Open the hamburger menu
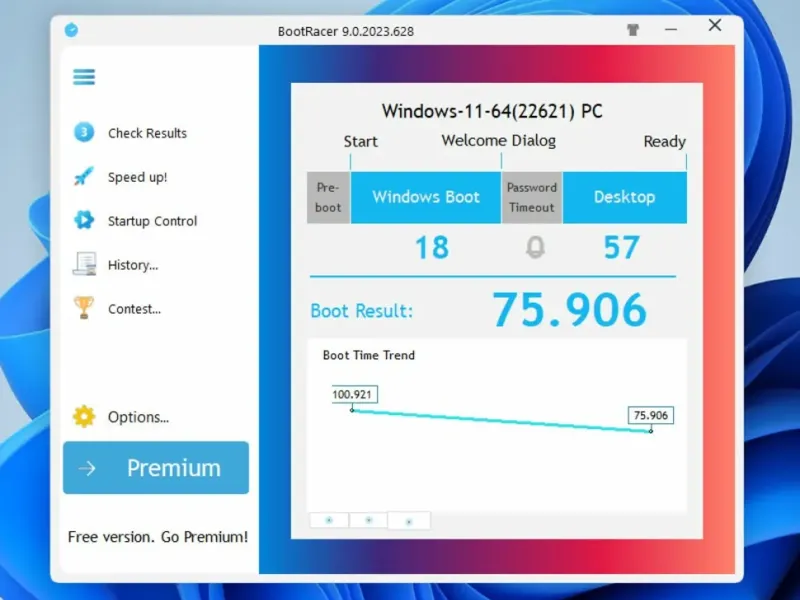The height and width of the screenshot is (600, 800). pos(84,77)
